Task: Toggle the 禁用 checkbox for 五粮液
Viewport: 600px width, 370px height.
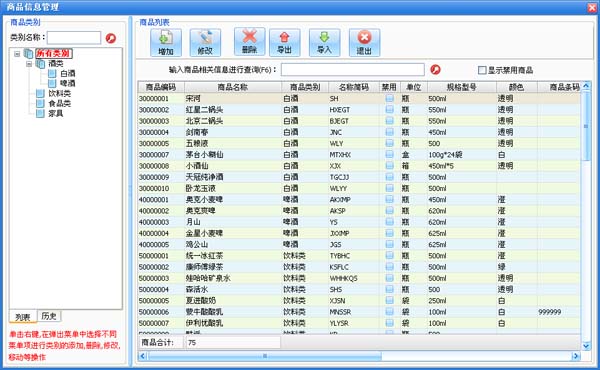Action: point(389,143)
